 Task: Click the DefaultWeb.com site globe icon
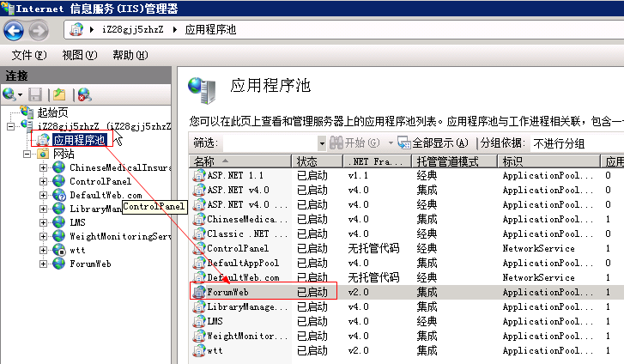coord(59,195)
